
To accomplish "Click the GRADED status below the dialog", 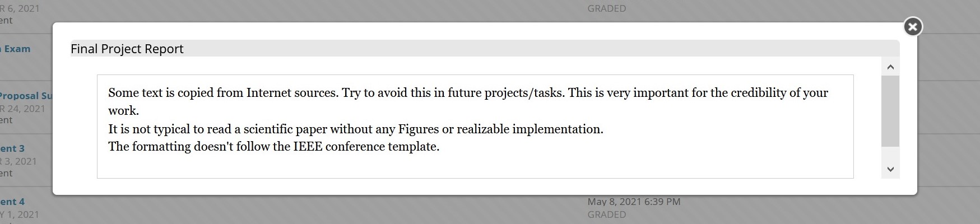I will click(x=607, y=214).
